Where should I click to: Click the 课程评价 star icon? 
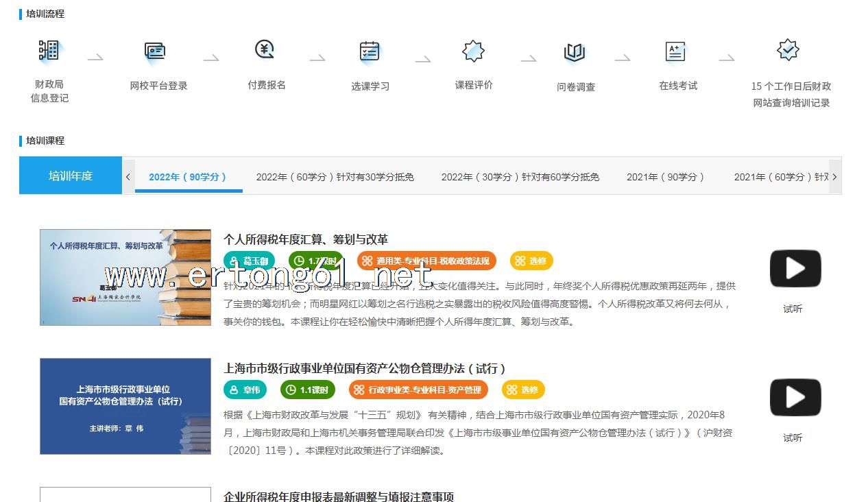point(473,51)
